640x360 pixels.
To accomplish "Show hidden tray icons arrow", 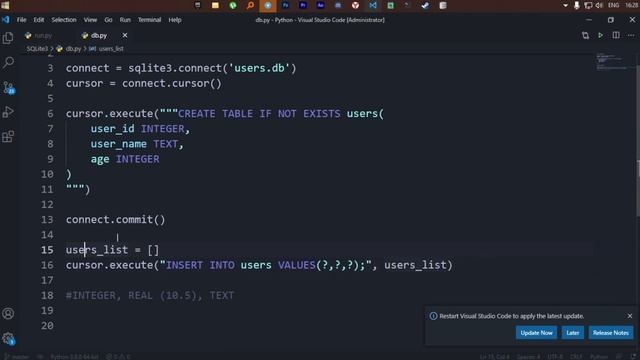I will point(565,5).
